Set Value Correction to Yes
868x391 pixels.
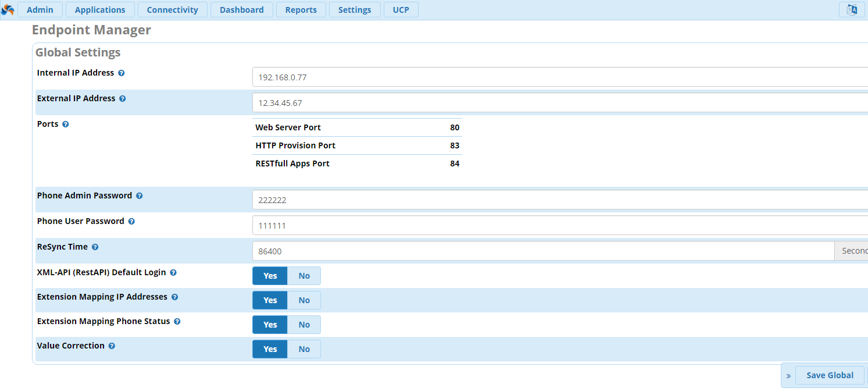coord(270,349)
